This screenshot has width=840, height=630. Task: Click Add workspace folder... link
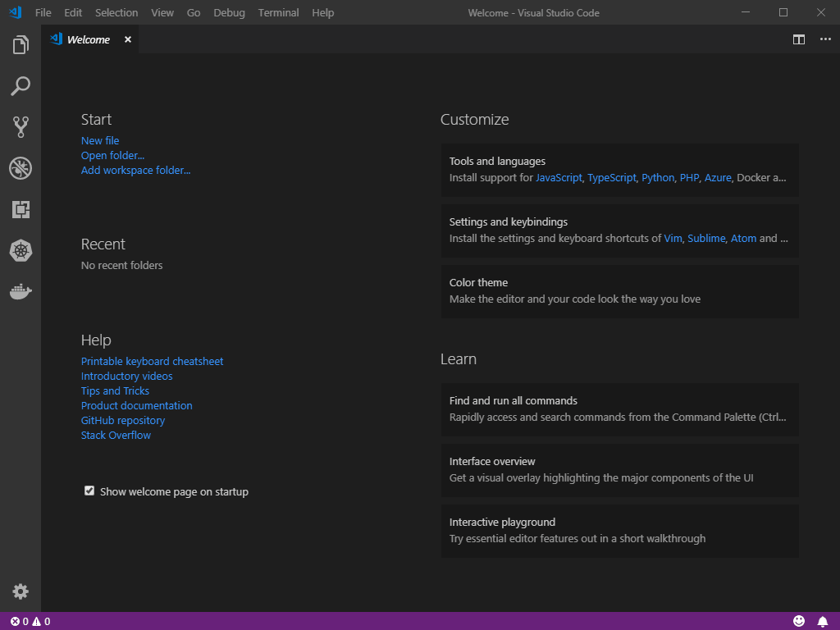coord(135,171)
